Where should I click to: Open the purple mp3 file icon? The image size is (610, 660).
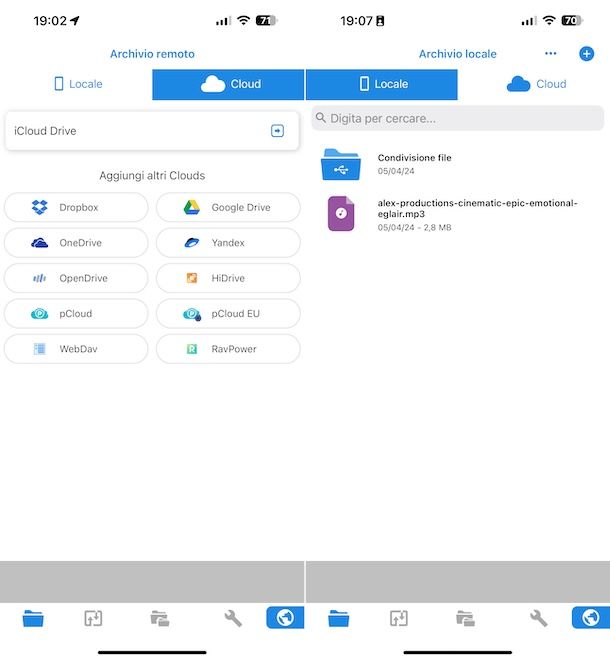point(341,213)
